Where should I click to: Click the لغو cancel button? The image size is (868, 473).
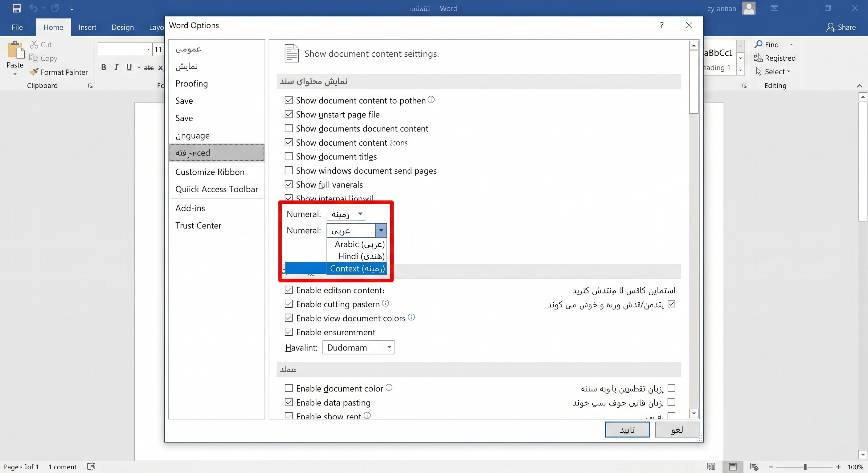pos(677,430)
